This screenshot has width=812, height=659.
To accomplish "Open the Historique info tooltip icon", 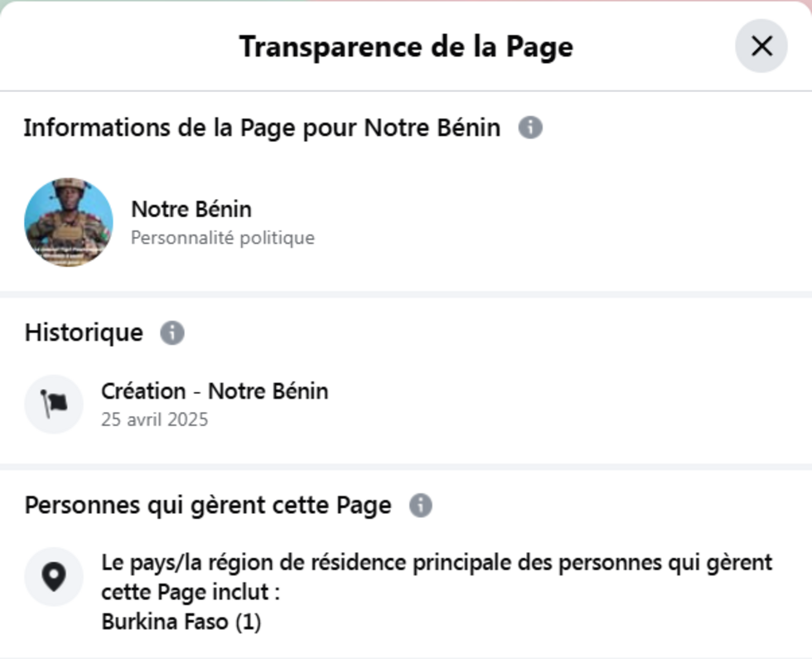I will pyautogui.click(x=172, y=332).
